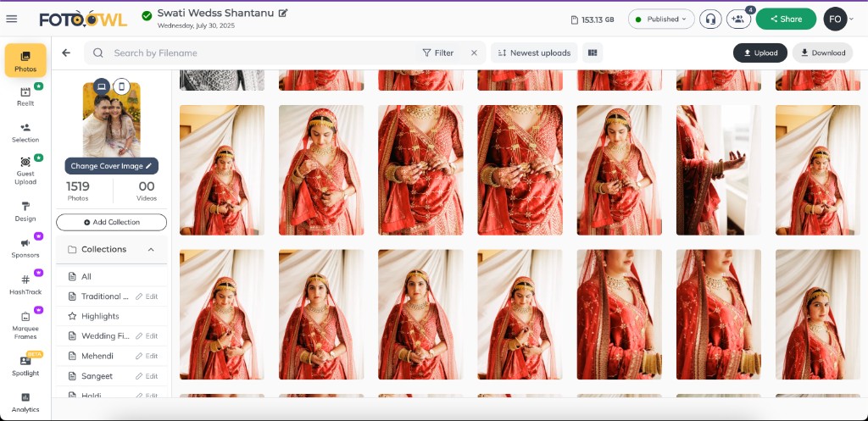Open the hamburger menu
This screenshot has height=421, width=868.
(12, 19)
